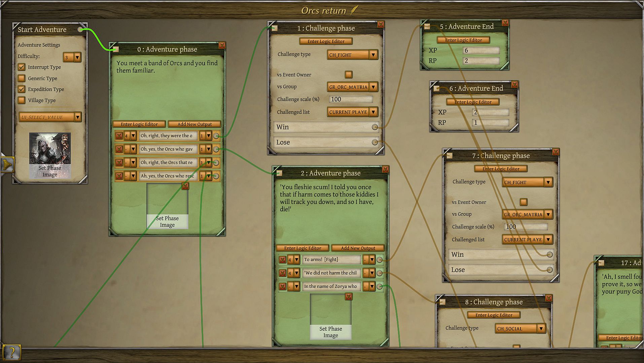Delete node 5 Adventure End with red X
This screenshot has height=363, width=644.
pos(505,23)
